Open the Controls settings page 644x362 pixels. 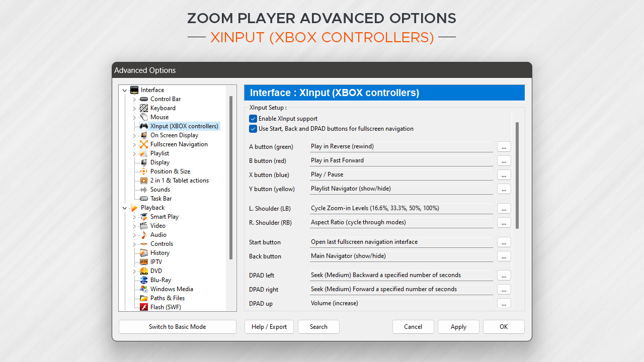[x=162, y=243]
